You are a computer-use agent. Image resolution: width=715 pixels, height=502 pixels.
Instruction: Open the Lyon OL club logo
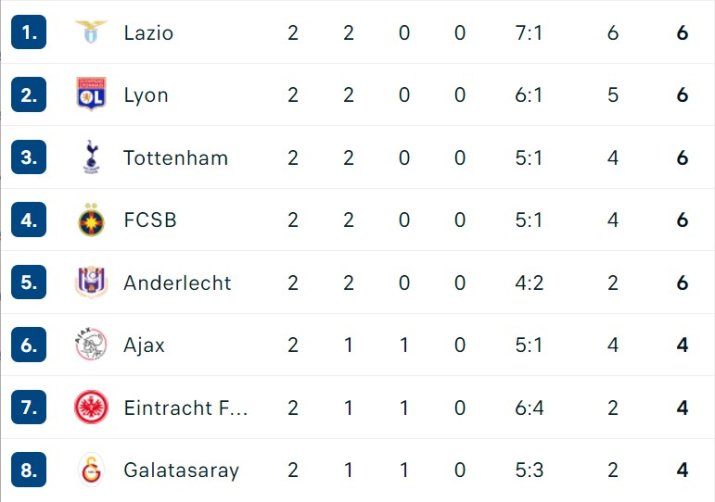pos(91,94)
